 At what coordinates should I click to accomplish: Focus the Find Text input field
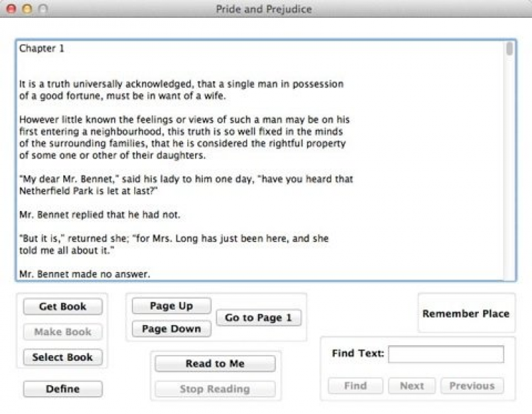[x=445, y=354]
